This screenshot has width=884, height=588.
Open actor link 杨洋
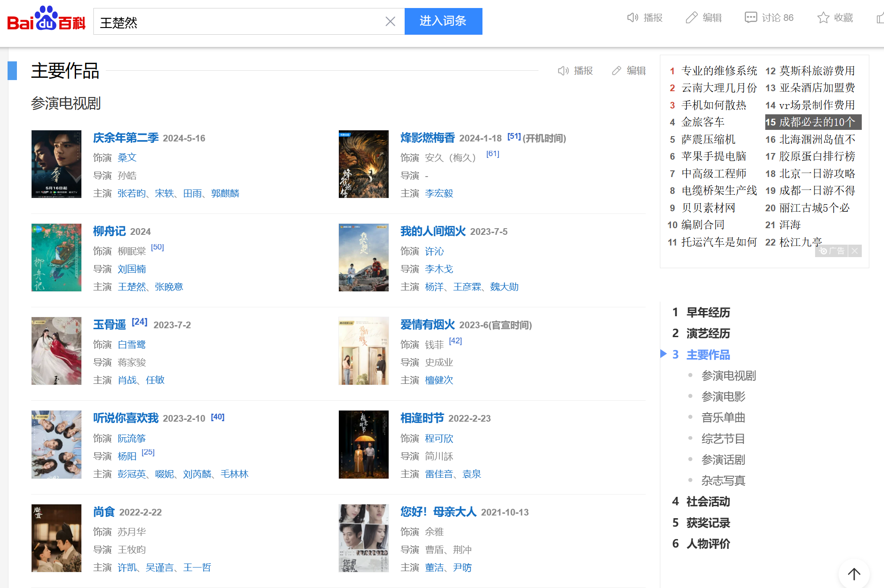(434, 287)
